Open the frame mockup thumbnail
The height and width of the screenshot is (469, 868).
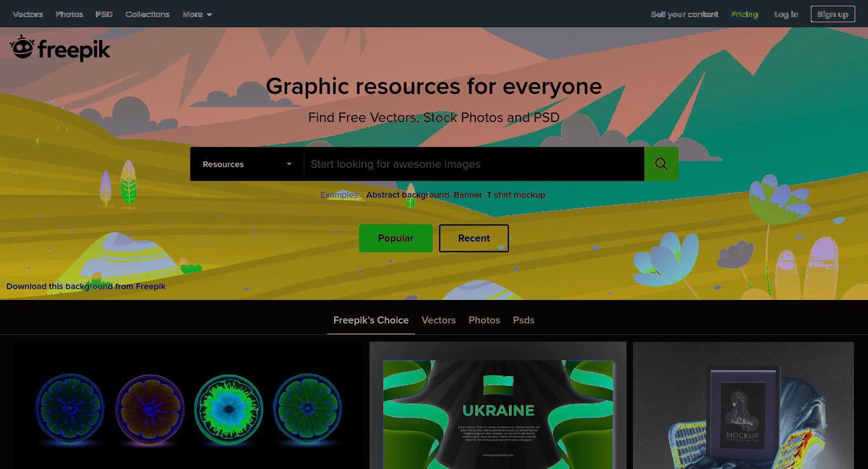743,405
